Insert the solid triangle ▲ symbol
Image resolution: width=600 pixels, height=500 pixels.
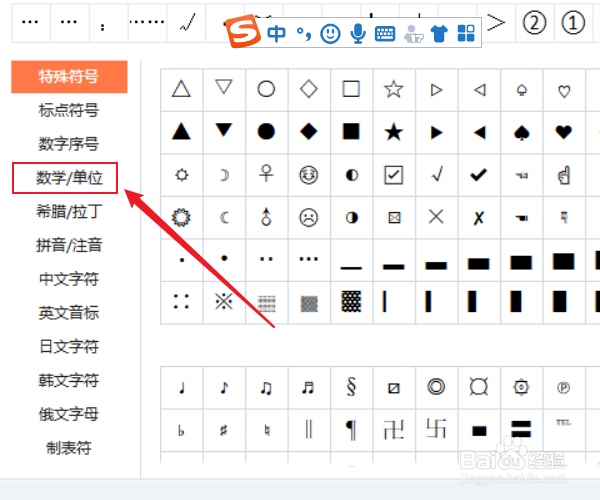[181, 132]
